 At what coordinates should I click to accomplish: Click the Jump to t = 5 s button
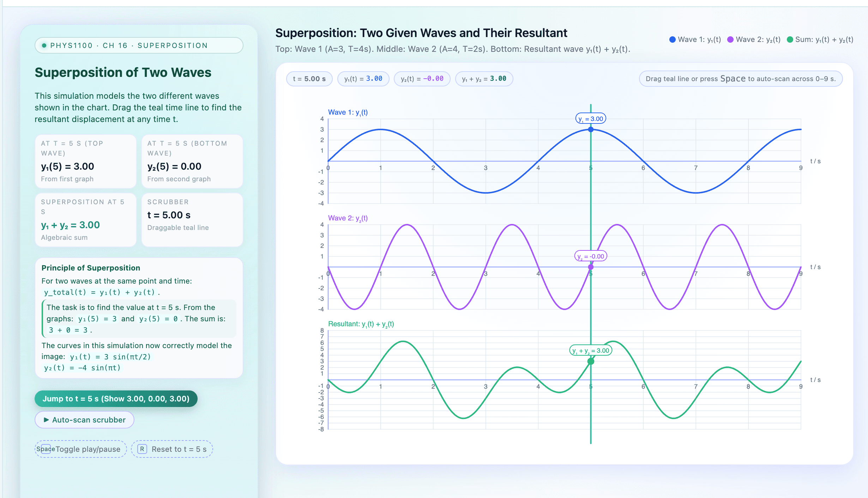116,399
